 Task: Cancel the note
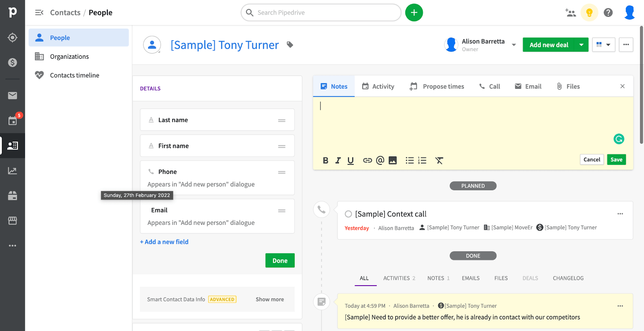[x=592, y=159]
